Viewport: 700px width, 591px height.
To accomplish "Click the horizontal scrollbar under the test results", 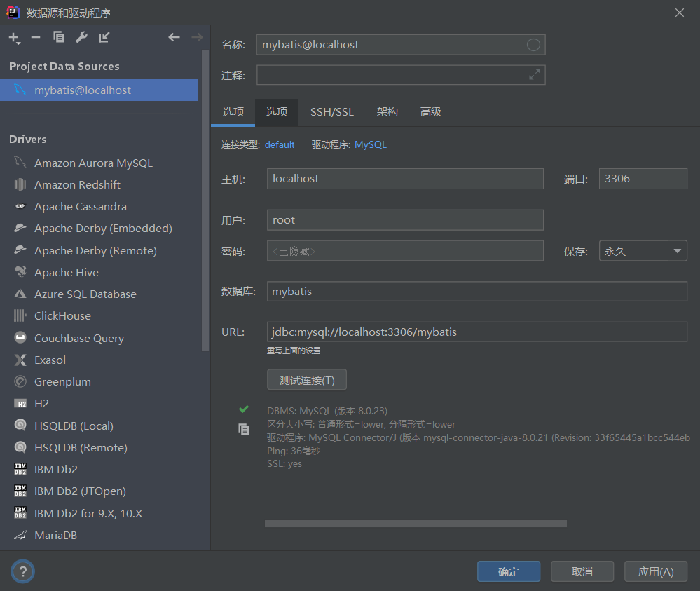I will point(416,524).
